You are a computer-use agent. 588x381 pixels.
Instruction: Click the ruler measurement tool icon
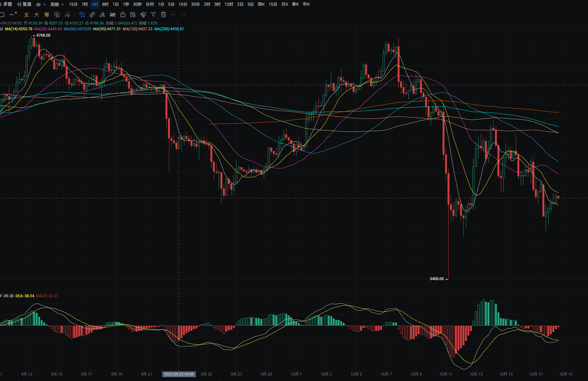click(92, 15)
